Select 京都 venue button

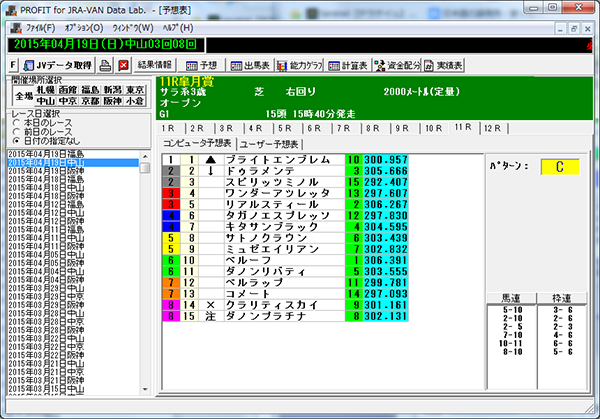tap(90, 101)
